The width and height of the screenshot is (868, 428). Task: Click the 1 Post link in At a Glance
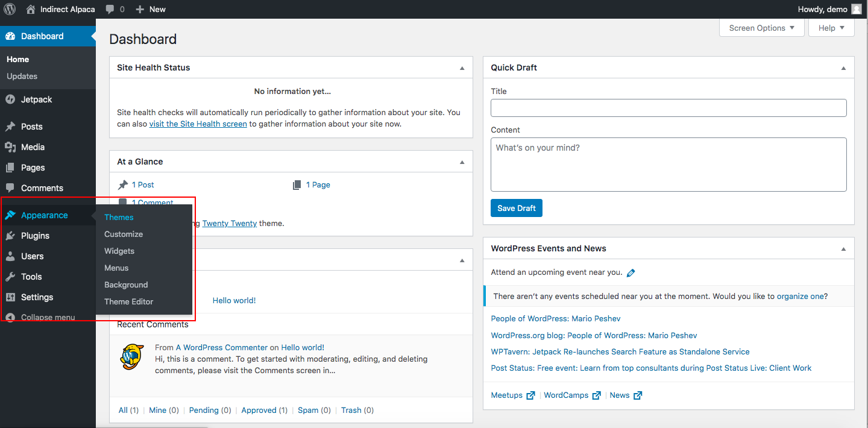tap(143, 184)
